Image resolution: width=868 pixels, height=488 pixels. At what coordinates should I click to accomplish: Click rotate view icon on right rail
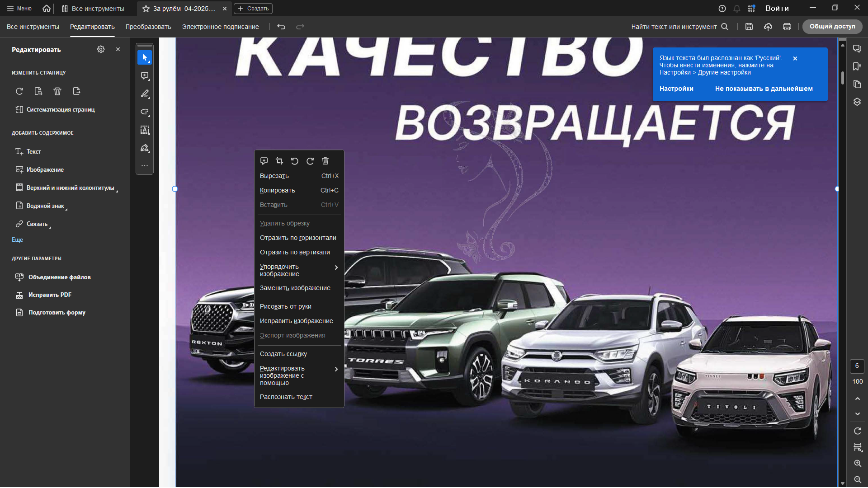tap(857, 431)
